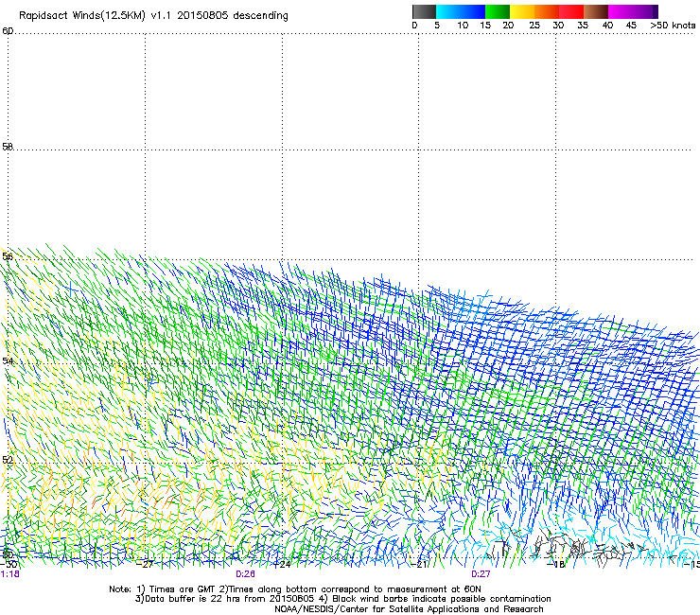700x615 pixels.
Task: Click the yellow 20-25 knots legend swatch
Action: click(522, 11)
